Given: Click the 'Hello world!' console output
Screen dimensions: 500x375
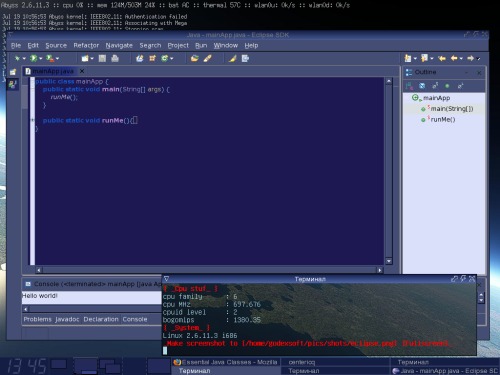Looking at the screenshot, I should click(x=40, y=296).
